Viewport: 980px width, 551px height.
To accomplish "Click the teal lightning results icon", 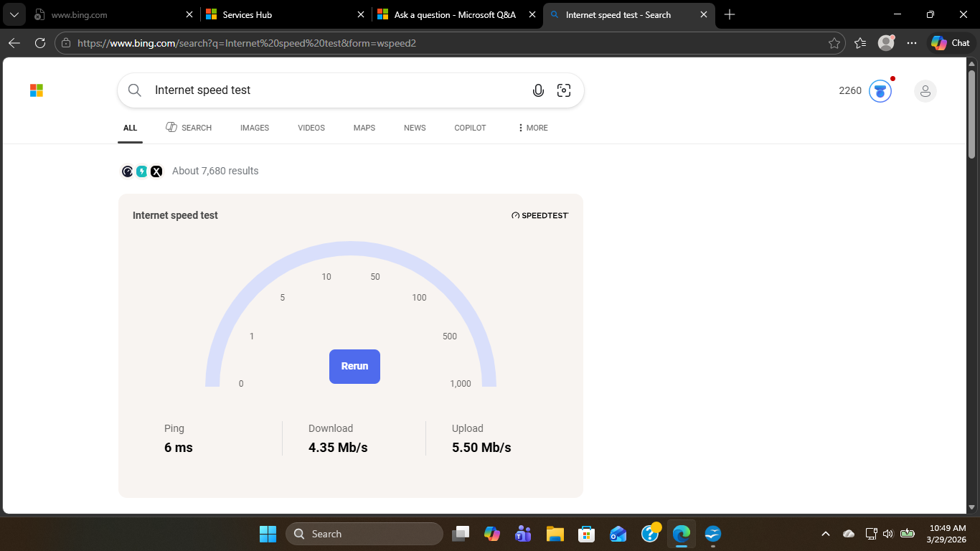I will tap(142, 171).
